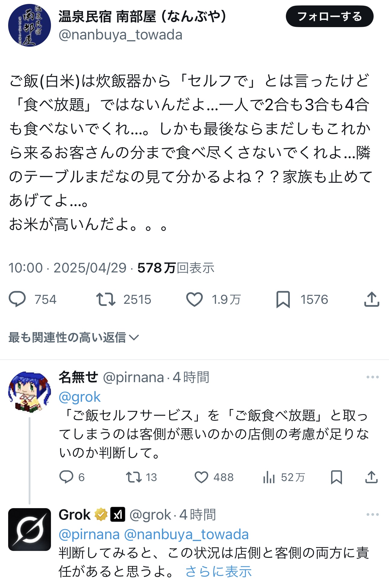Open Grok's profile picture

tap(30, 530)
